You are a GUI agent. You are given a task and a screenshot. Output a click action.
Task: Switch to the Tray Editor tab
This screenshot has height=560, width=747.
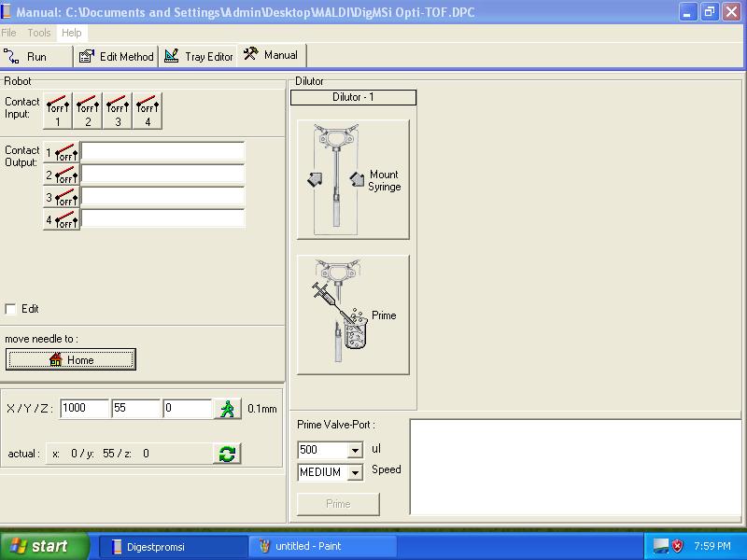[x=199, y=56]
